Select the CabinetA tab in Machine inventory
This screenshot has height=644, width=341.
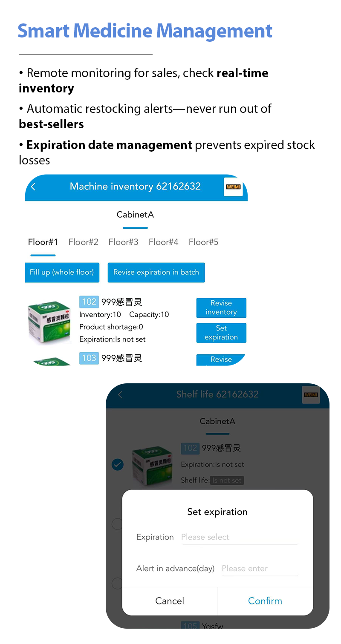click(x=135, y=215)
